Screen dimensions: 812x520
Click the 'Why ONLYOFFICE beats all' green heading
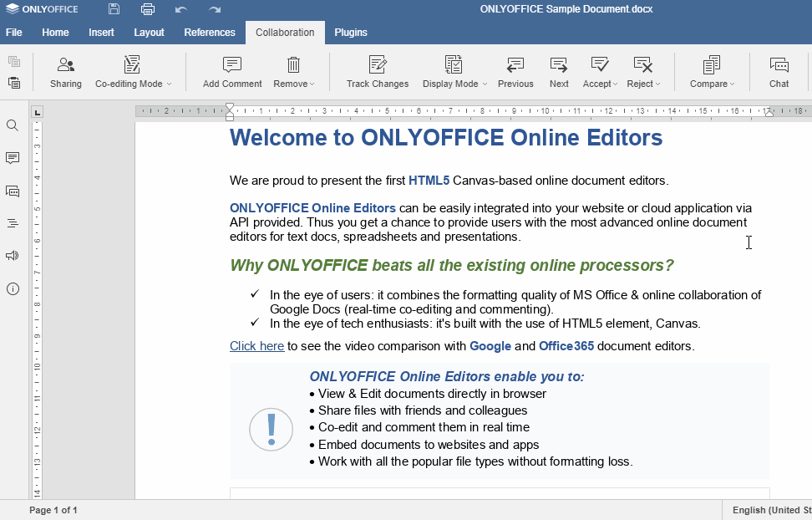coord(452,266)
